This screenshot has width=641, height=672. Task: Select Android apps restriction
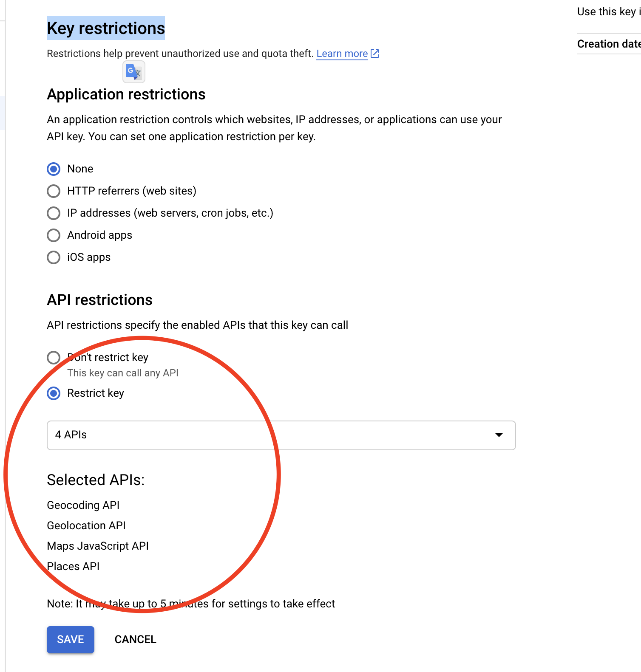54,235
